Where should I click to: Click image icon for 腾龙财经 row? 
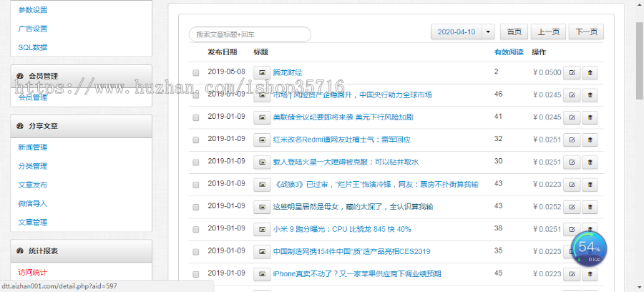(x=262, y=73)
